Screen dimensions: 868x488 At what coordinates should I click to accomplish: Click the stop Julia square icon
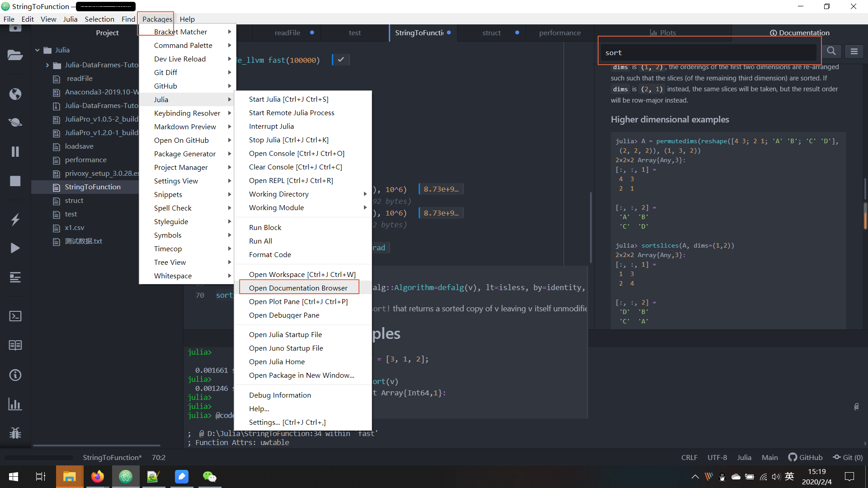pyautogui.click(x=15, y=181)
